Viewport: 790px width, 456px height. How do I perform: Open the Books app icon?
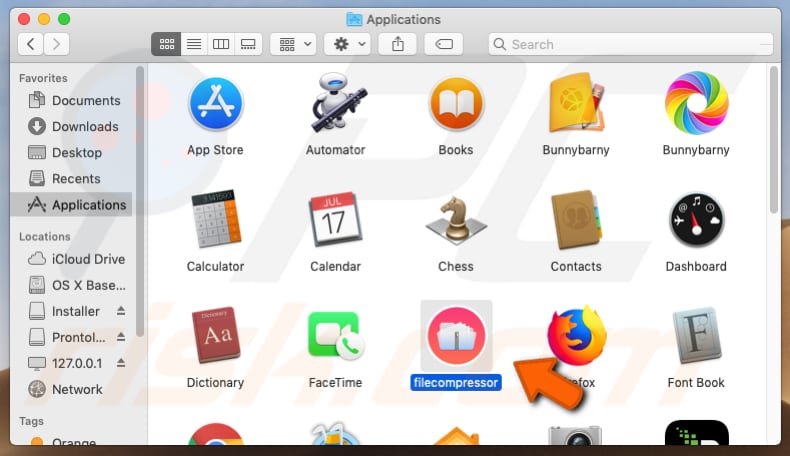point(456,104)
